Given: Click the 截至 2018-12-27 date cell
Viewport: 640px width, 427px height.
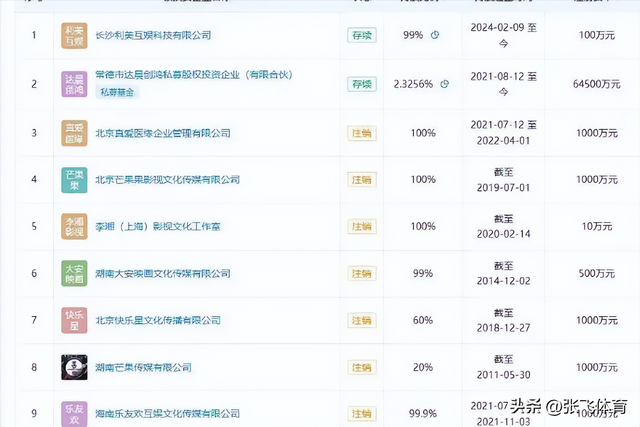Looking at the screenshot, I should coord(503,320).
